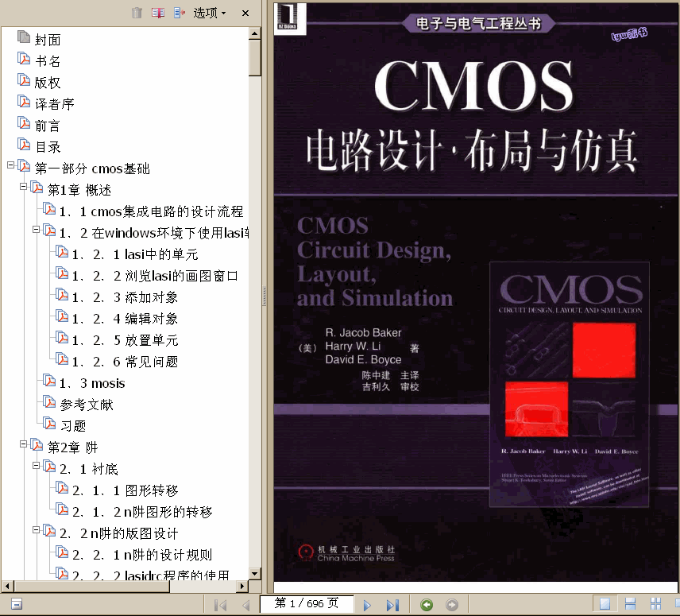This screenshot has height=616, width=680.
Task: Select single page layout
Action: pos(605,604)
